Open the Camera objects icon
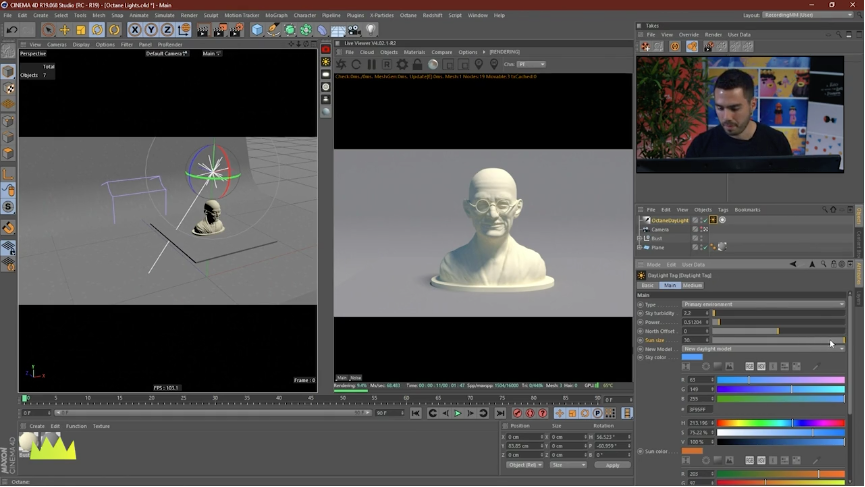Viewport: 865px width, 487px height. 354,30
